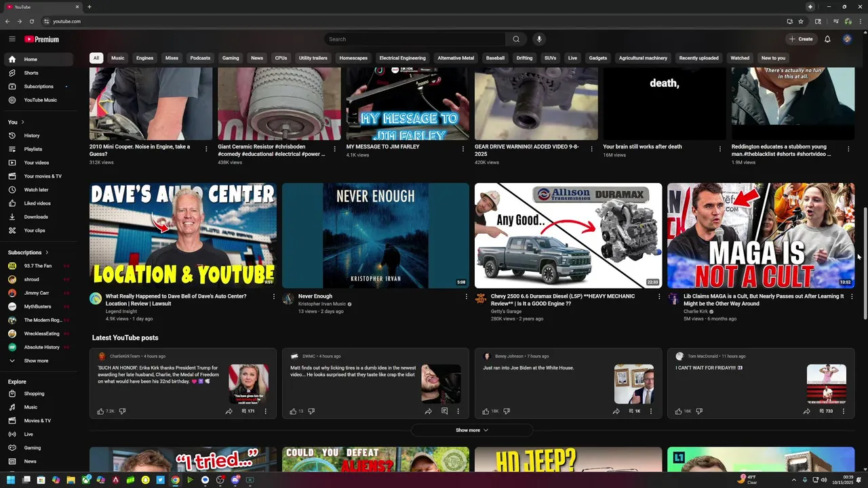Open the account avatar menu
Viewport: 868px width, 488px height.
point(847,39)
